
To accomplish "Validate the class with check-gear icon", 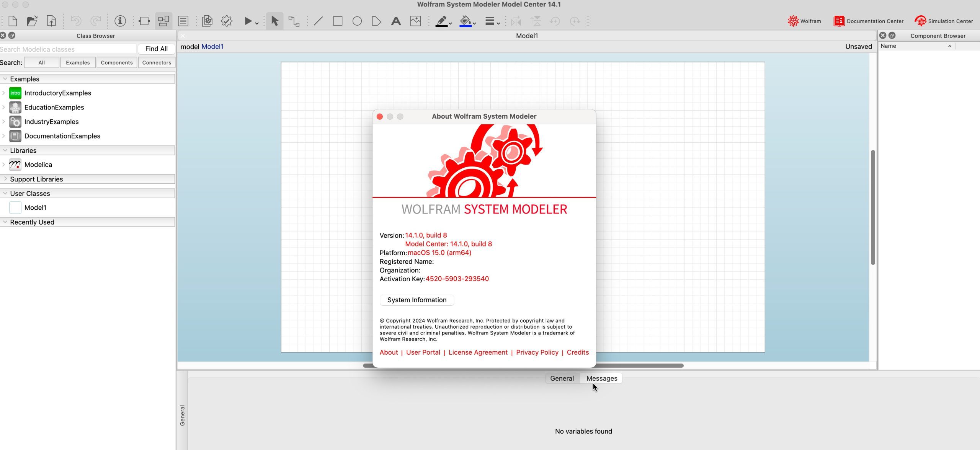I will click(227, 21).
